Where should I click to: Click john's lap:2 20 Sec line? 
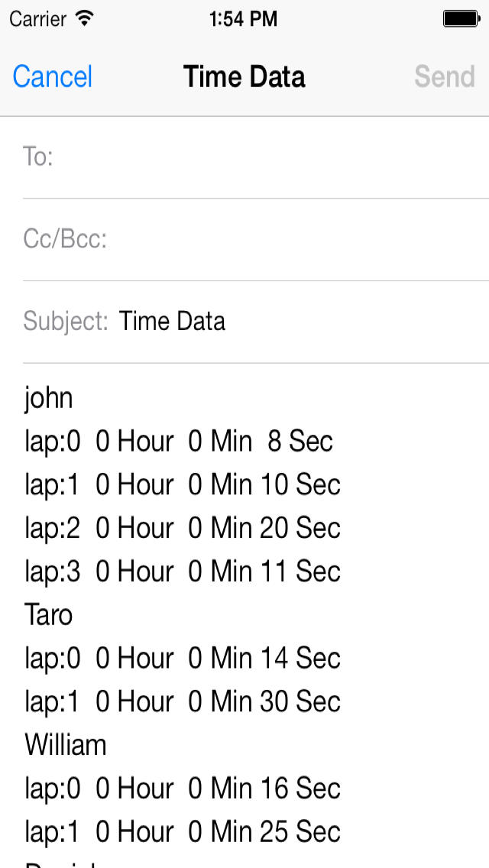[x=182, y=528]
